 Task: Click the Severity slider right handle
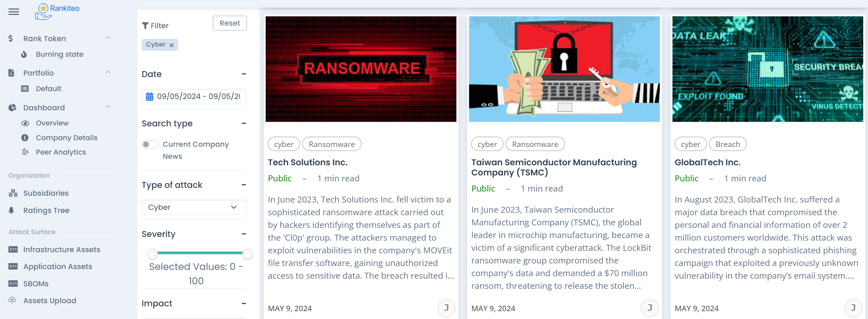click(247, 253)
